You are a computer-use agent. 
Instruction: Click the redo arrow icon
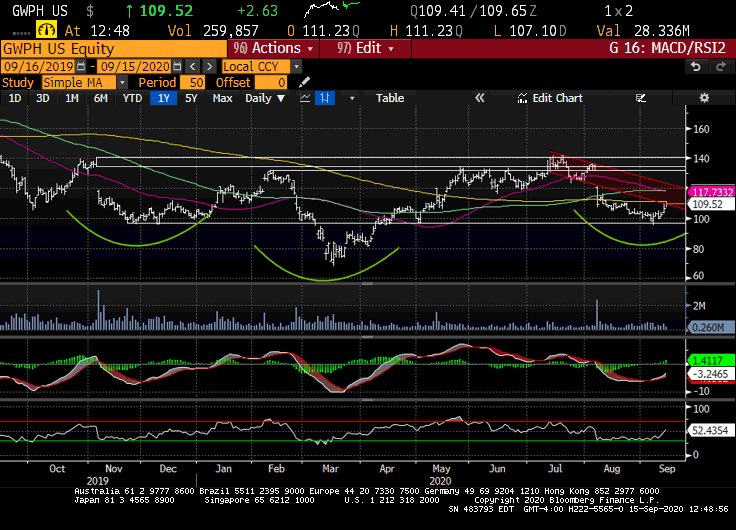721,67
